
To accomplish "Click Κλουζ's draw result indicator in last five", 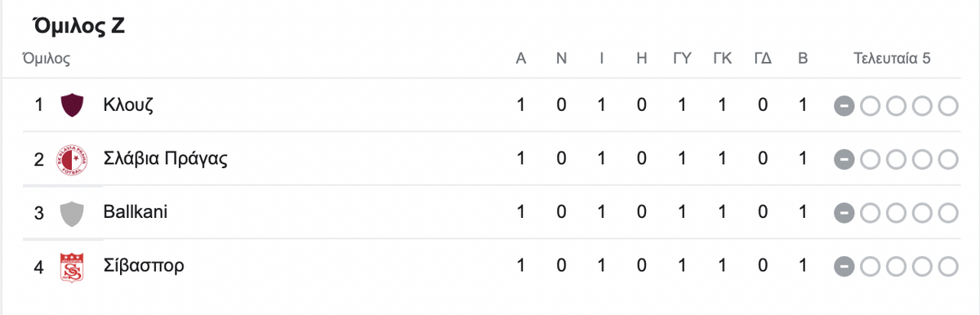I will tap(844, 106).
